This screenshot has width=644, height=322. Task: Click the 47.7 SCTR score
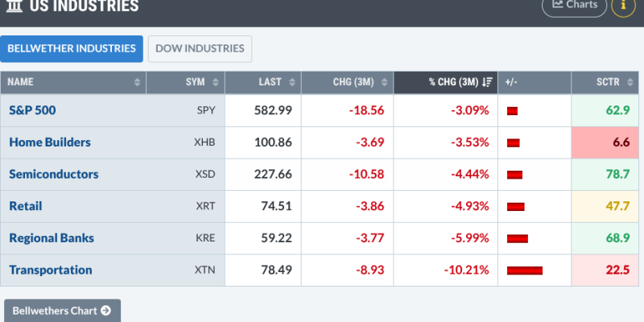tap(617, 206)
